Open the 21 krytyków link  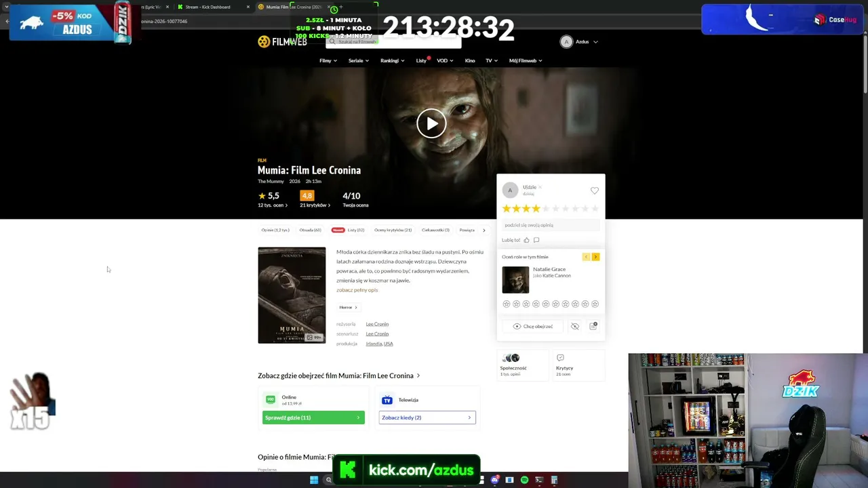[x=315, y=205]
